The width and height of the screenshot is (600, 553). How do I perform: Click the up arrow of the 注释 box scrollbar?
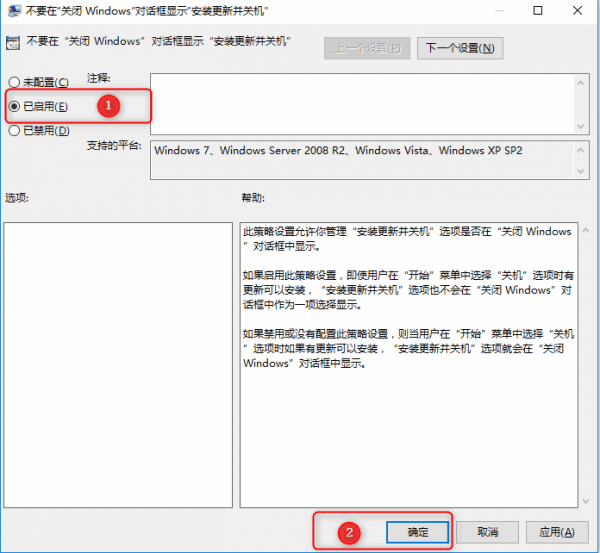point(583,82)
